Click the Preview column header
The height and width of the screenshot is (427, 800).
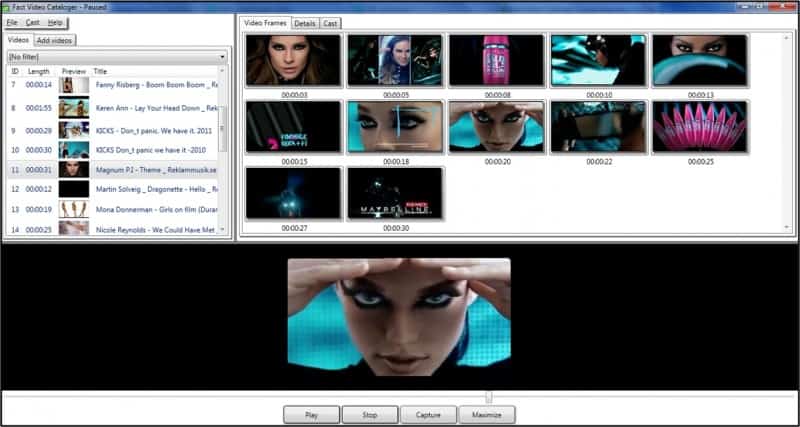tap(74, 71)
